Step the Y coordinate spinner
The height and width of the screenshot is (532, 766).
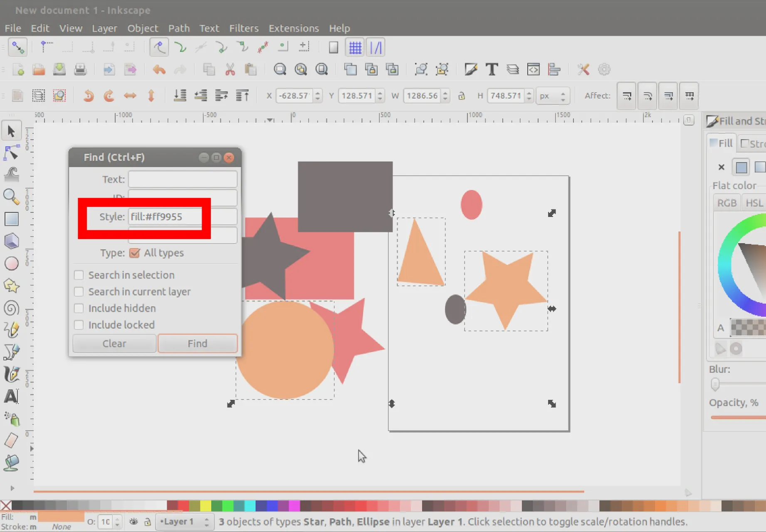click(380, 96)
